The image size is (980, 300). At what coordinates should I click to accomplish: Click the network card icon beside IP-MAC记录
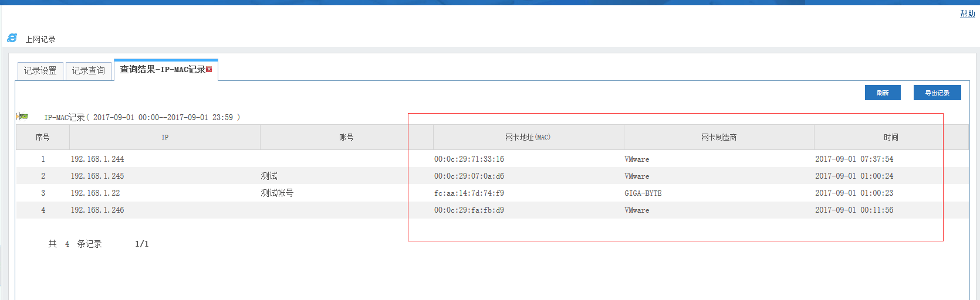[x=22, y=117]
